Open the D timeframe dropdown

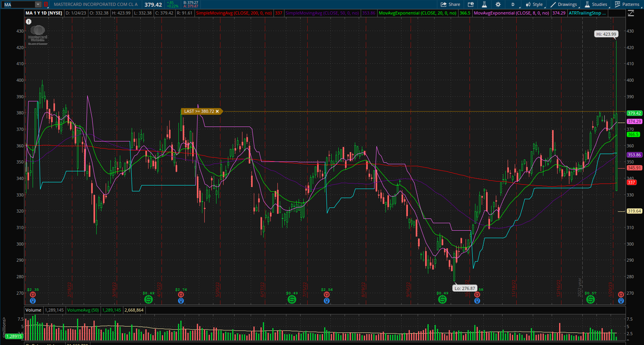click(513, 4)
